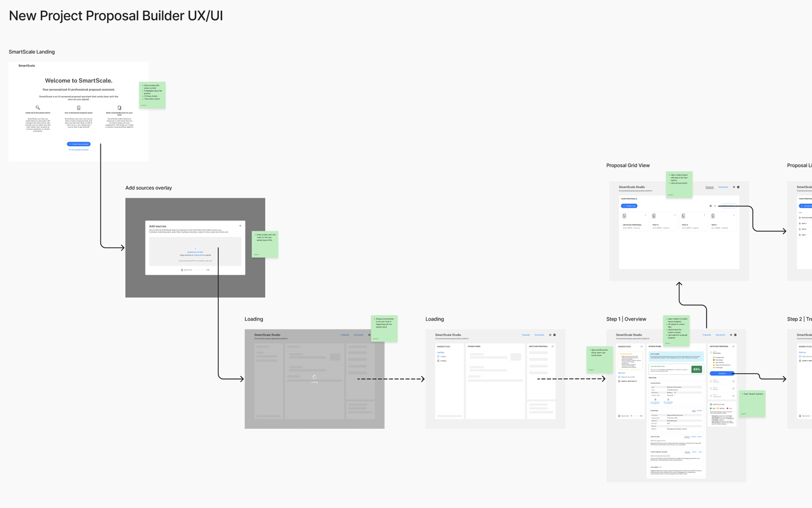Image resolution: width=812 pixels, height=508 pixels.
Task: Click file icon on Test 2 card
Action: click(683, 216)
